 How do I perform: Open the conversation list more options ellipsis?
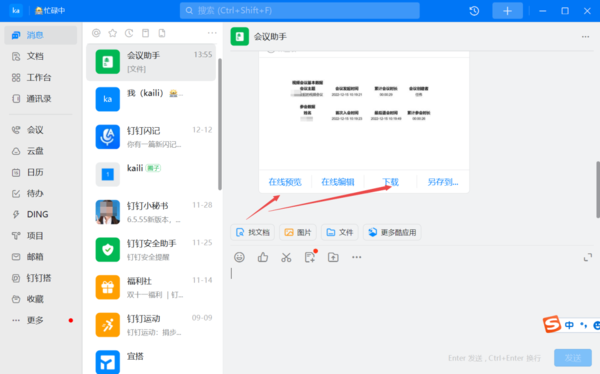coord(212,33)
